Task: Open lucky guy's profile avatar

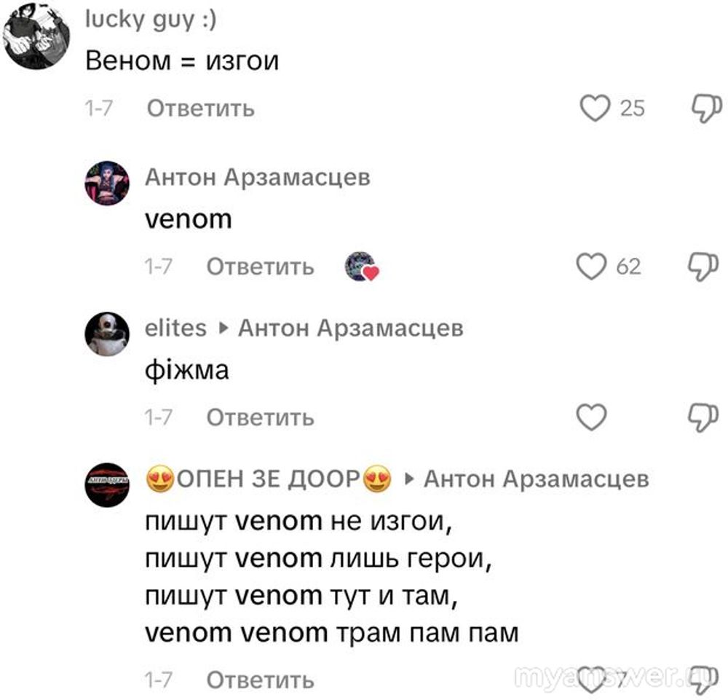Action: 36,35
